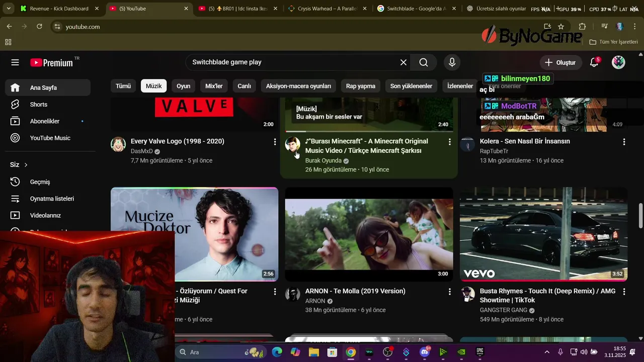
Task: Switch to Switchblade Google search tab
Action: click(x=417, y=9)
